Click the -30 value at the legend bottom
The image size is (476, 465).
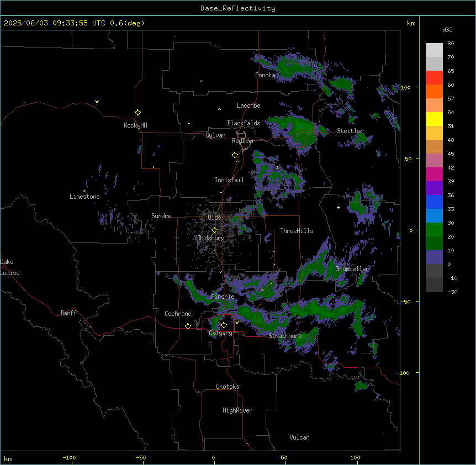[x=452, y=292]
